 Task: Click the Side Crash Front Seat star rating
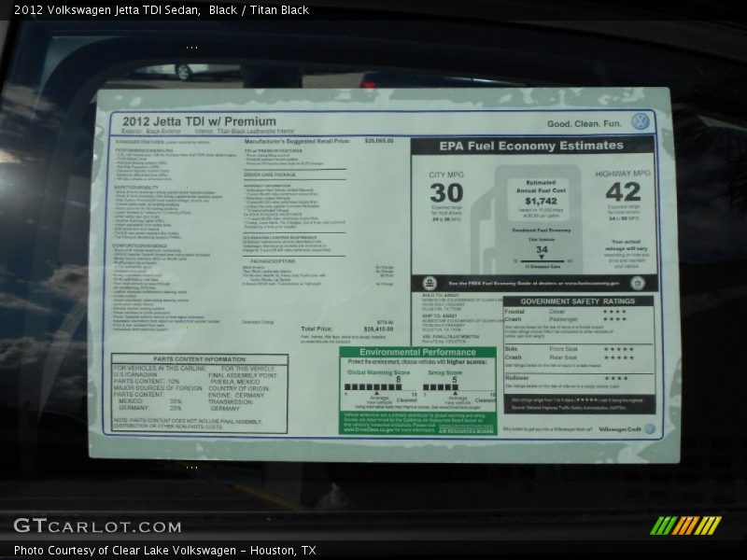tap(618, 349)
